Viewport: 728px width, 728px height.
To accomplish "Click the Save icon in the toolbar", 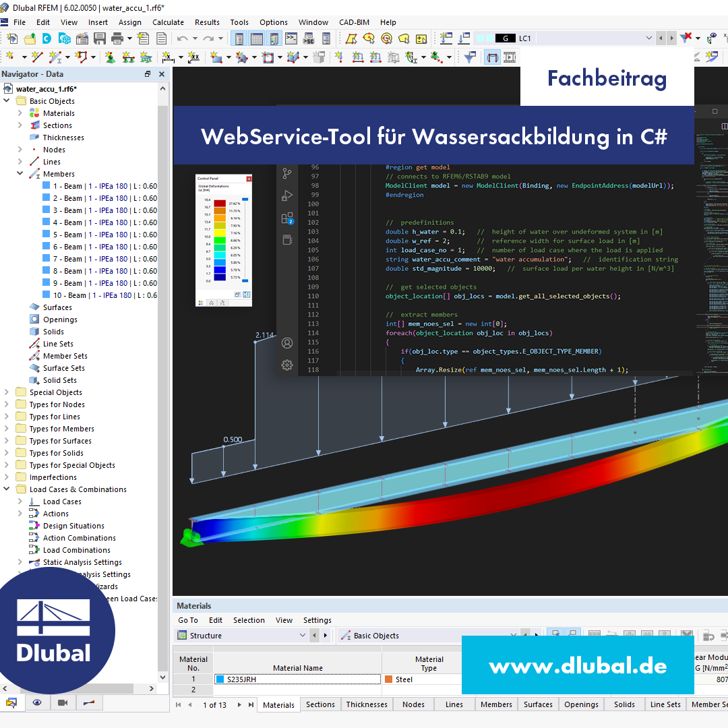I will tap(100, 38).
